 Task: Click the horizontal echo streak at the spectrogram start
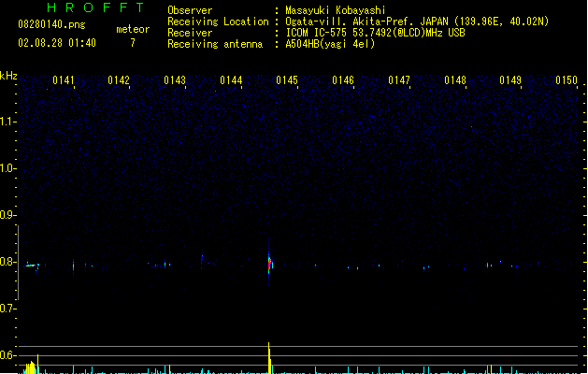click(32, 266)
